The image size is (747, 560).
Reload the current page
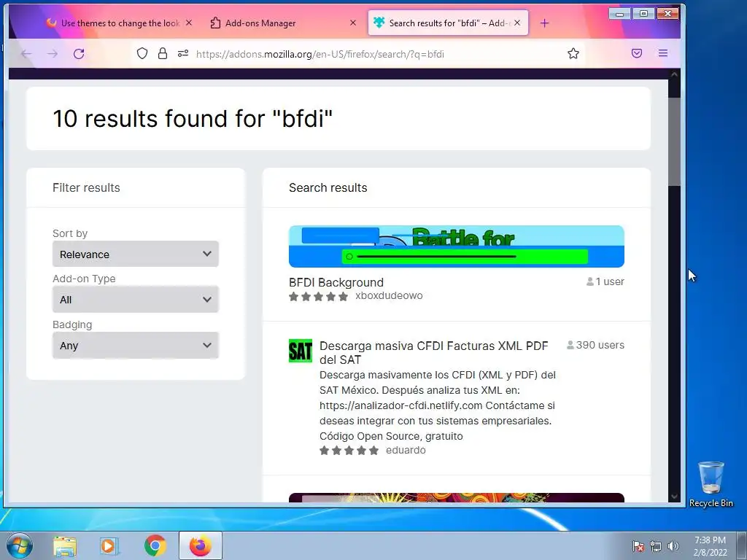(79, 54)
